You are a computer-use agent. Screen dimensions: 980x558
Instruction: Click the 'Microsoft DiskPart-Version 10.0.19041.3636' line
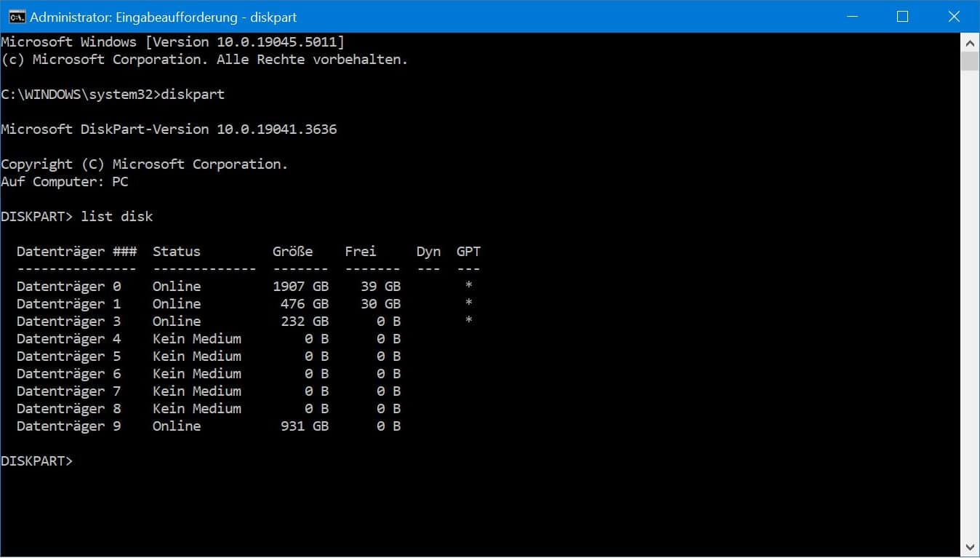click(169, 129)
